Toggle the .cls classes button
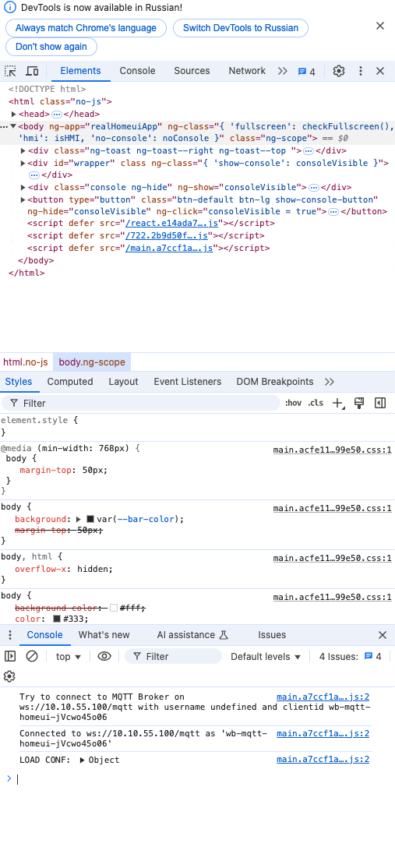The height and width of the screenshot is (868, 395). (316, 403)
